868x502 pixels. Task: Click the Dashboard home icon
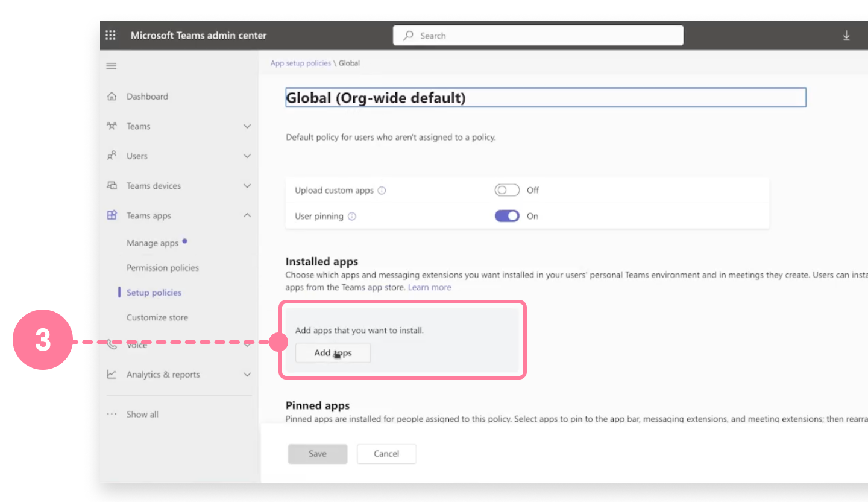(112, 97)
